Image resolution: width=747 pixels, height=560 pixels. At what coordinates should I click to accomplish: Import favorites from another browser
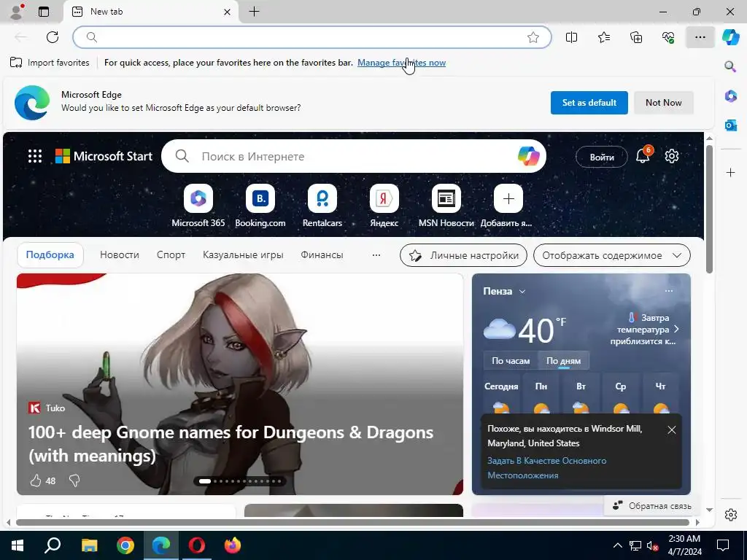50,63
